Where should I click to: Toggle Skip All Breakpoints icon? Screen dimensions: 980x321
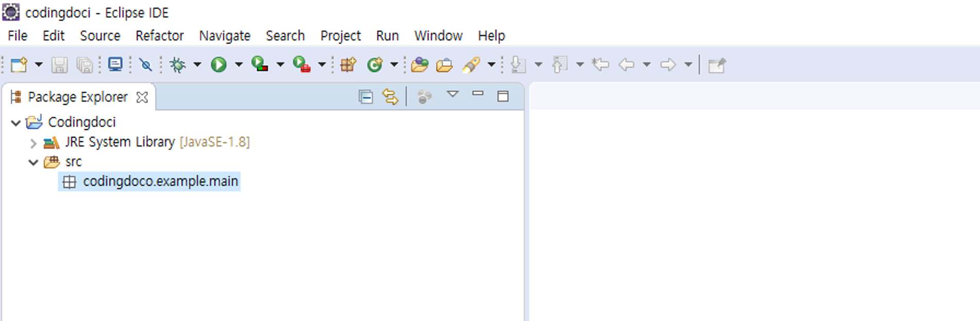pyautogui.click(x=146, y=65)
